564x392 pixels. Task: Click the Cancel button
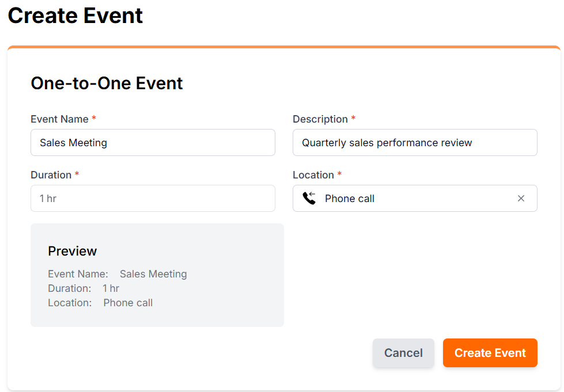pyautogui.click(x=403, y=353)
